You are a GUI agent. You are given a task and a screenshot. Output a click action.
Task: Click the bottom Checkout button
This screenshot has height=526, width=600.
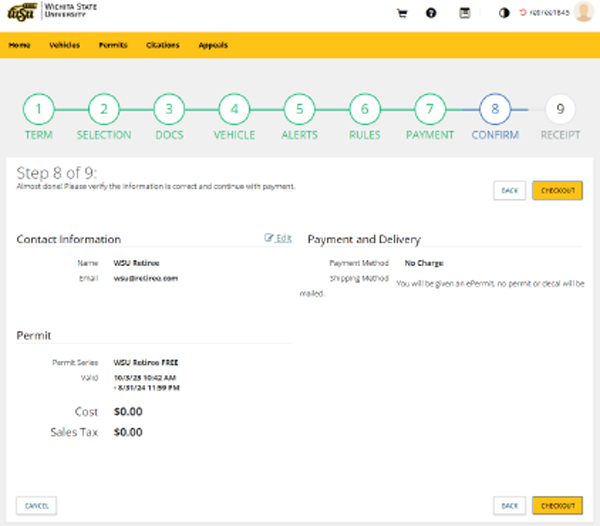(557, 505)
